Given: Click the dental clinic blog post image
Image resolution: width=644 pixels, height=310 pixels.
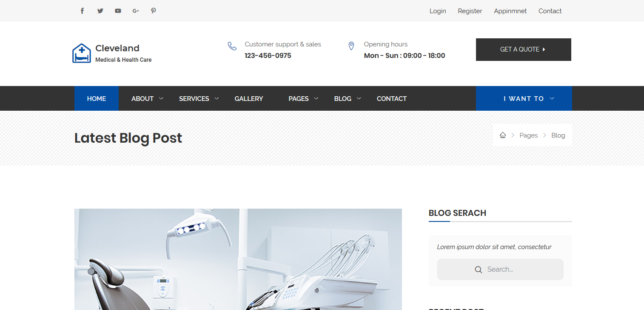Looking at the screenshot, I should click(238, 259).
